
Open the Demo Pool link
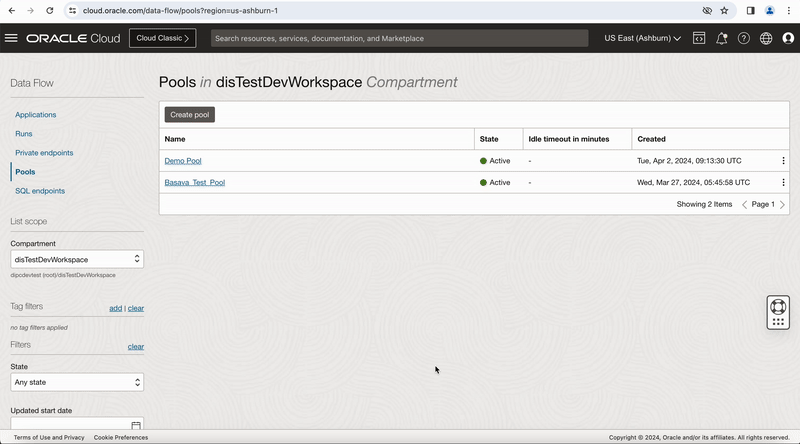point(183,161)
